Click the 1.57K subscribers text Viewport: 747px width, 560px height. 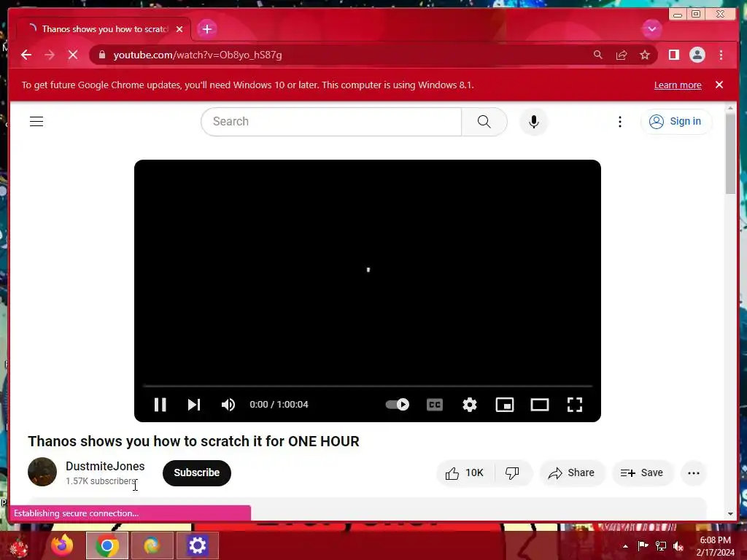coord(101,481)
